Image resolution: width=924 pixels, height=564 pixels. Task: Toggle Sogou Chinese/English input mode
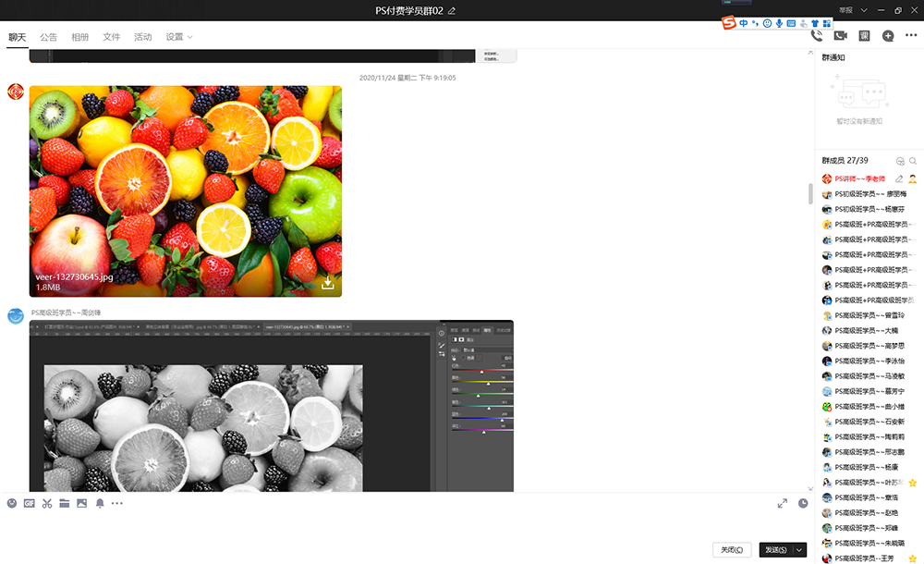744,23
